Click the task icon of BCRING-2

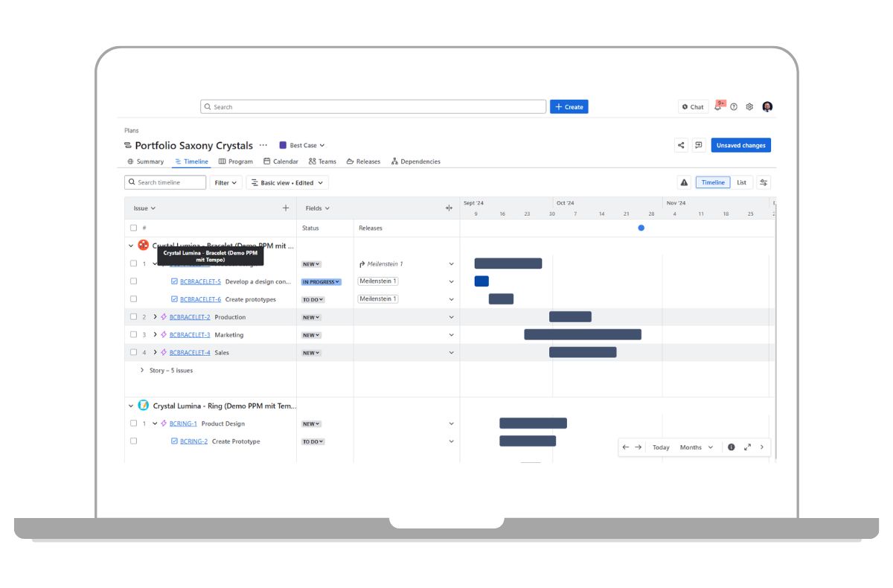pos(174,441)
